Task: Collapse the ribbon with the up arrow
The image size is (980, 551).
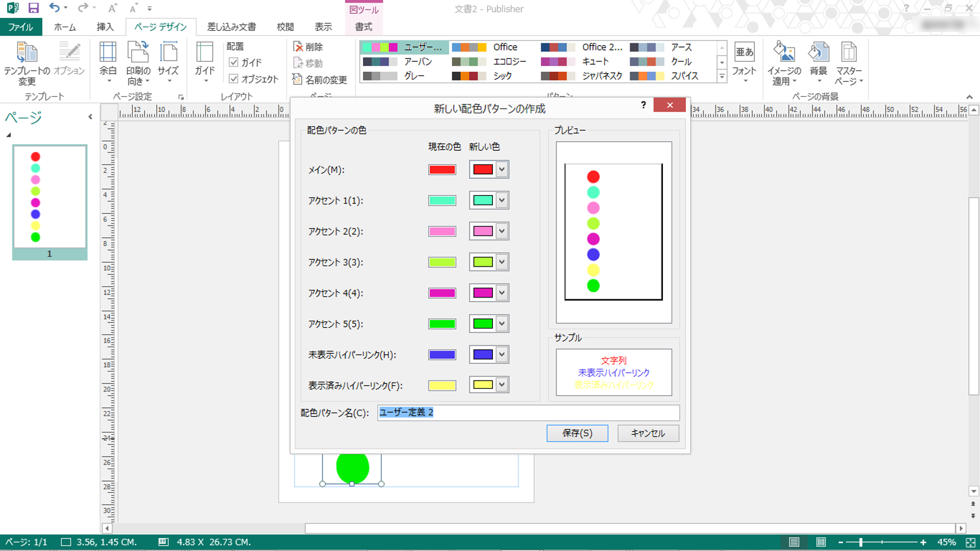Action: [x=969, y=97]
